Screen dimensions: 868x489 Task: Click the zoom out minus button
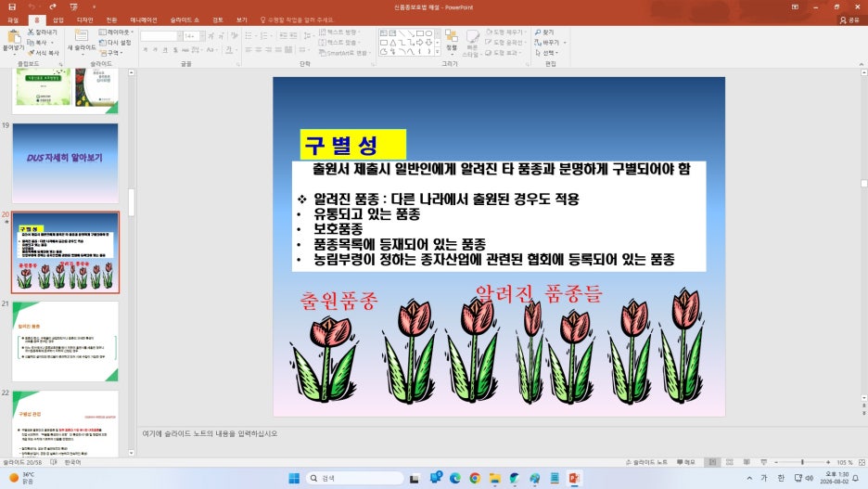(x=776, y=462)
